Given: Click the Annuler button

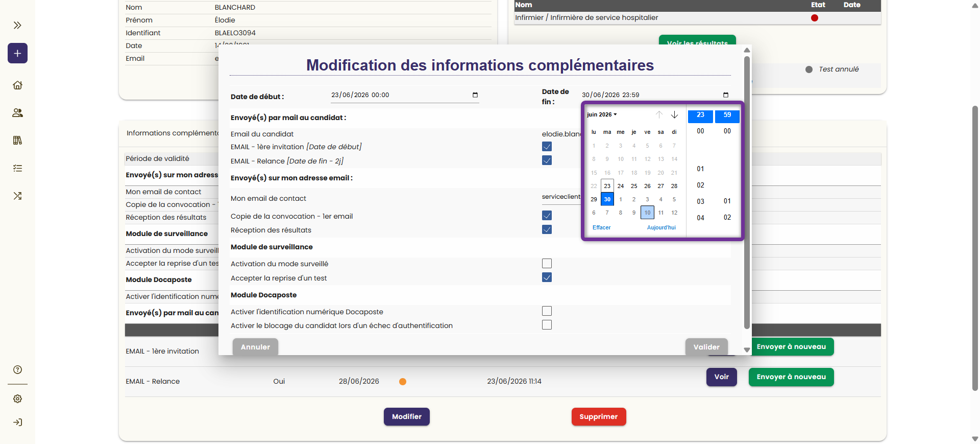Looking at the screenshot, I should click(255, 347).
